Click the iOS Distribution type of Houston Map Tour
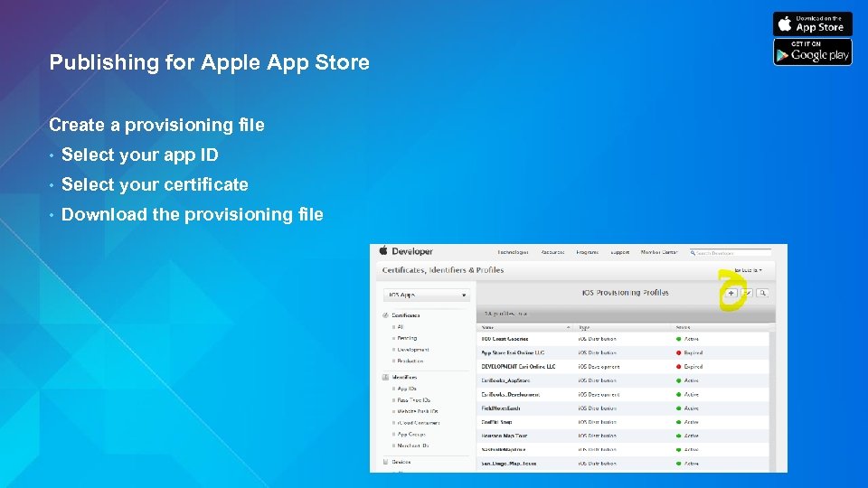The image size is (868, 488). (598, 436)
